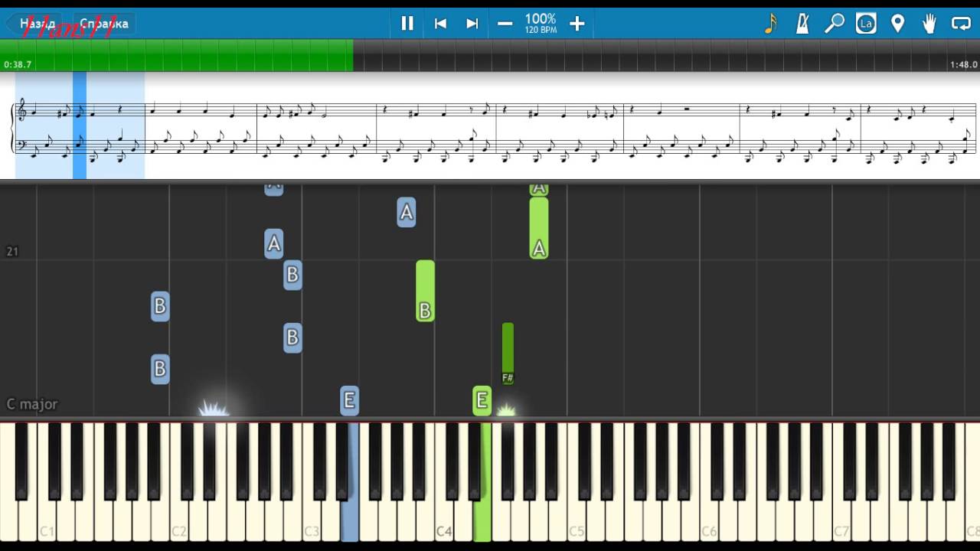The image size is (980, 551).
Task: Click the blue E falling note
Action: click(x=349, y=400)
